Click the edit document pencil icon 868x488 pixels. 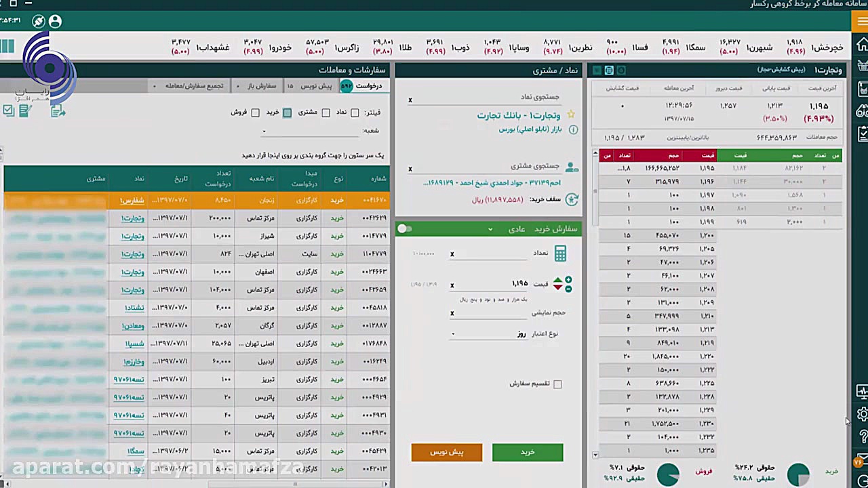25,110
